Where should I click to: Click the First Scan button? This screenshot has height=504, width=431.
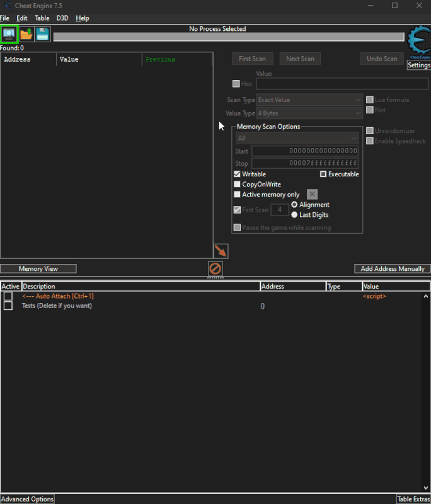[x=252, y=59]
